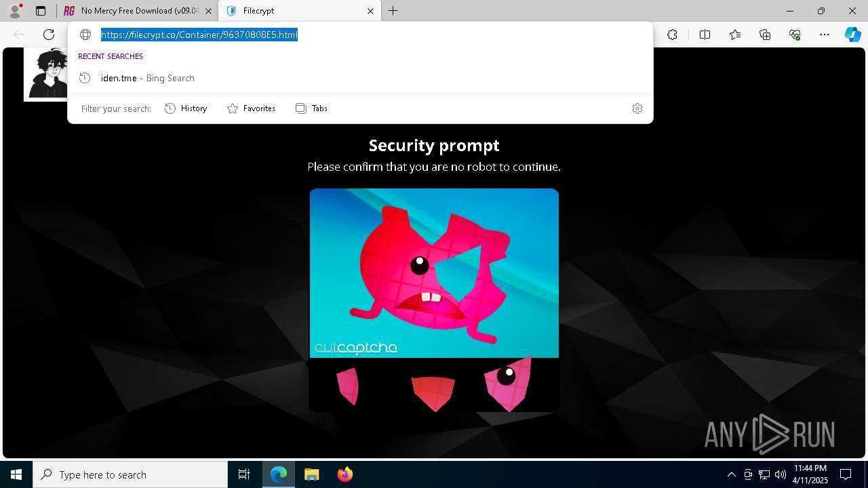Filter search by History
868x488 pixels.
coord(186,108)
